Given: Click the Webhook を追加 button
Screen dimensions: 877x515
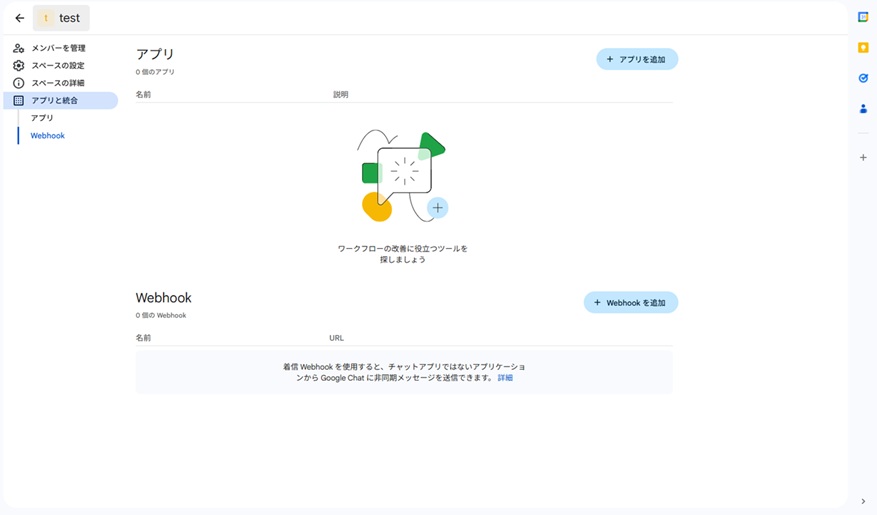Looking at the screenshot, I should pyautogui.click(x=631, y=303).
